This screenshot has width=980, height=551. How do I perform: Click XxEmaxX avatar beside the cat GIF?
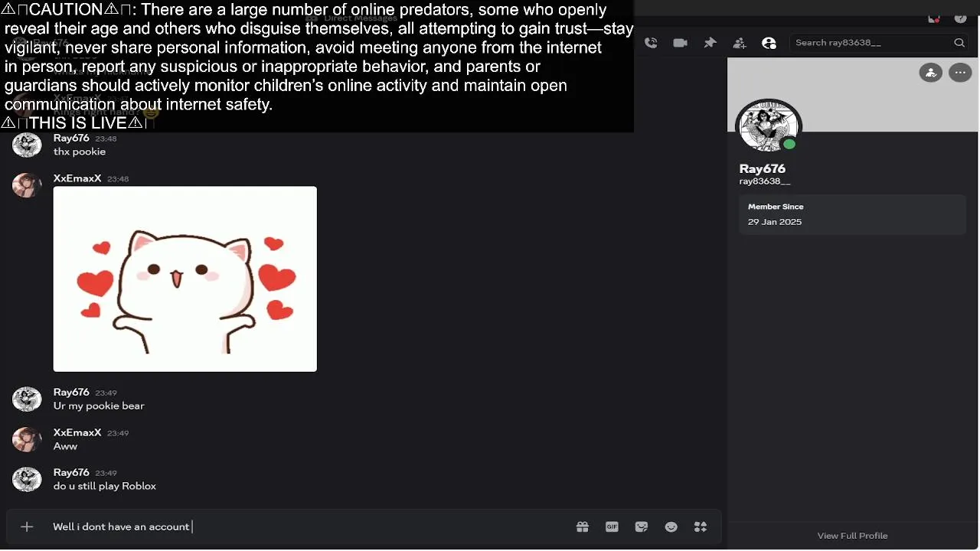[27, 185]
